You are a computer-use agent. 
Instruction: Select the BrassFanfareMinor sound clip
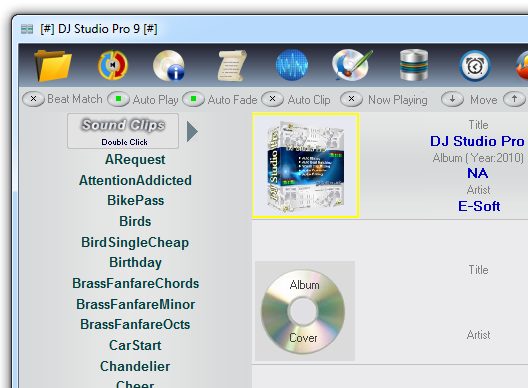pos(135,304)
